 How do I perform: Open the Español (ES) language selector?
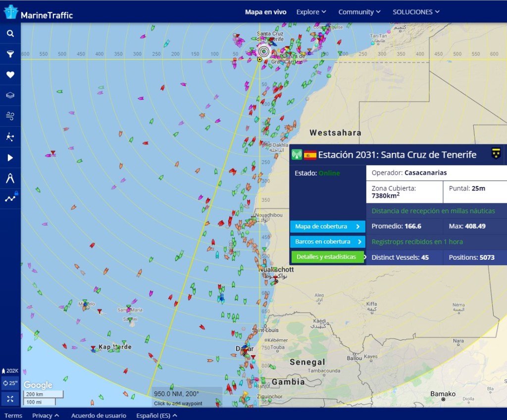[156, 416]
